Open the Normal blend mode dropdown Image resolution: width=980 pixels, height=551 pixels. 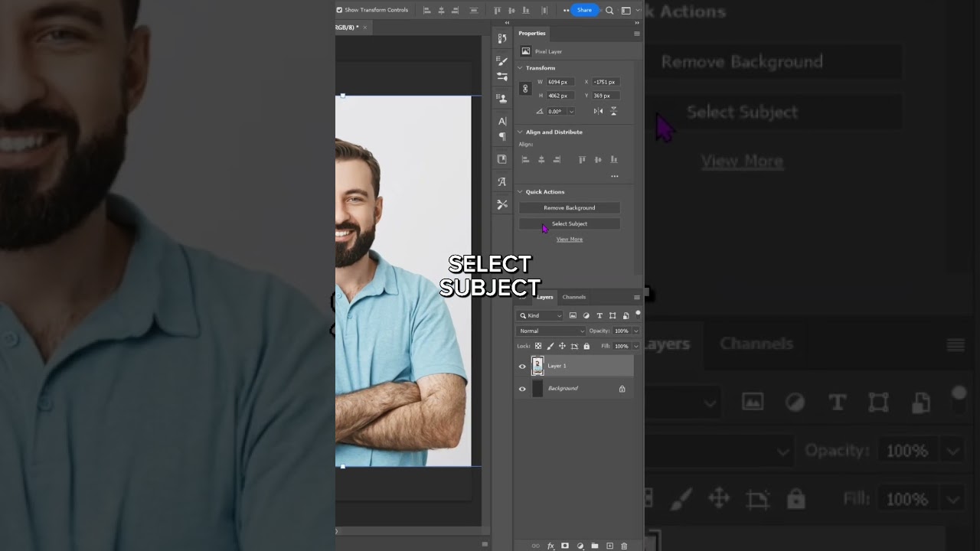click(x=551, y=331)
